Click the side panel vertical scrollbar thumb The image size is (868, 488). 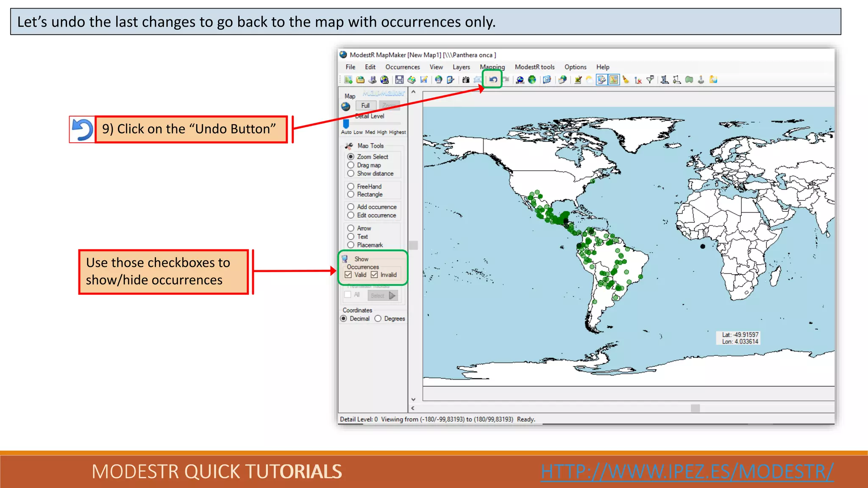[414, 245]
